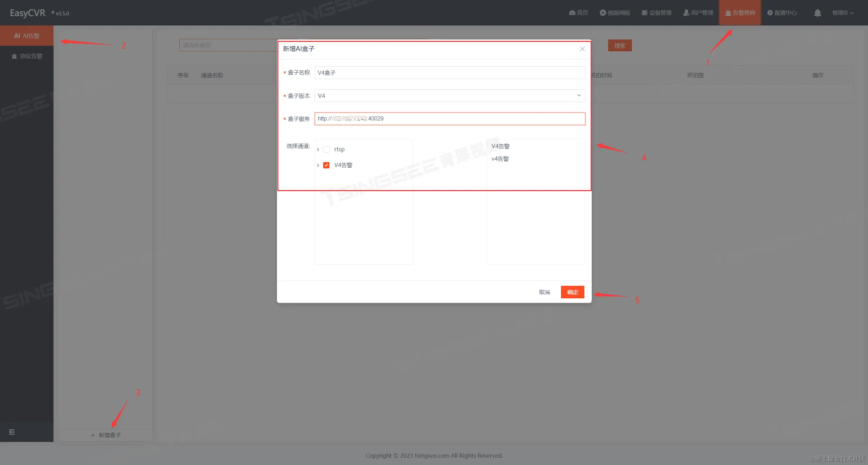Select the 告警查询 alarm query tab
Image resolution: width=868 pixels, height=465 pixels.
[740, 13]
